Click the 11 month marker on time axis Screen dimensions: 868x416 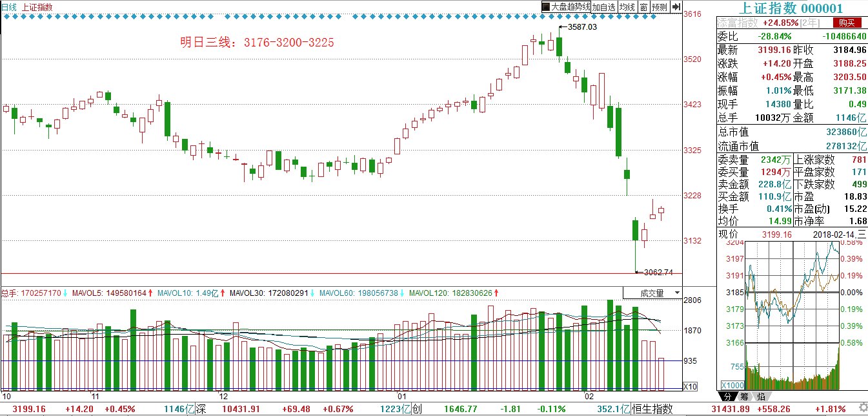95,395
